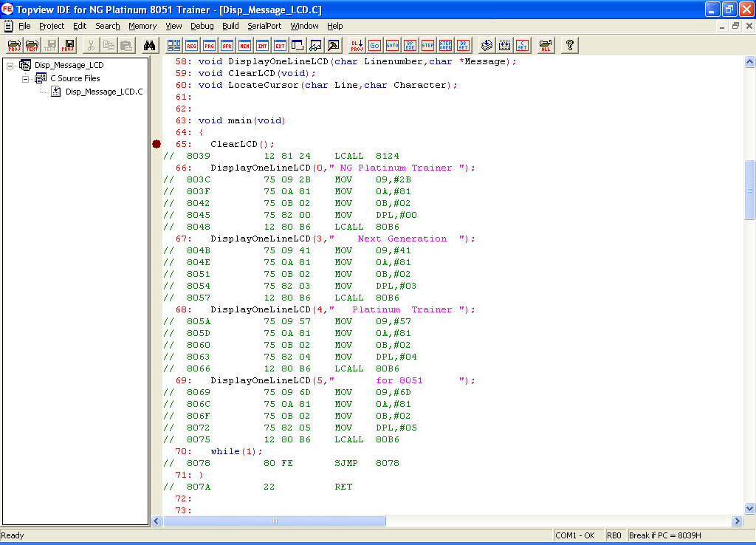Click the Save Project toolbar icon
The width and height of the screenshot is (756, 545).
tap(69, 45)
